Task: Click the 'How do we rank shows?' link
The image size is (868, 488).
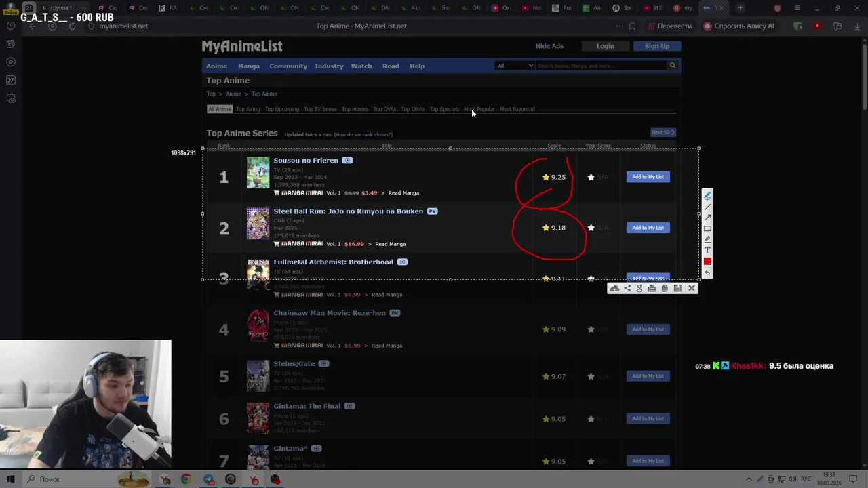Action: (364, 134)
